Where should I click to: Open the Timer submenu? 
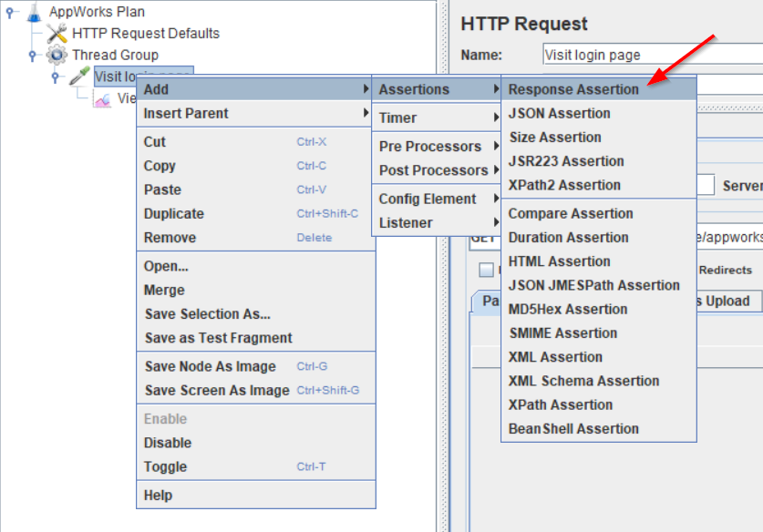(x=397, y=118)
